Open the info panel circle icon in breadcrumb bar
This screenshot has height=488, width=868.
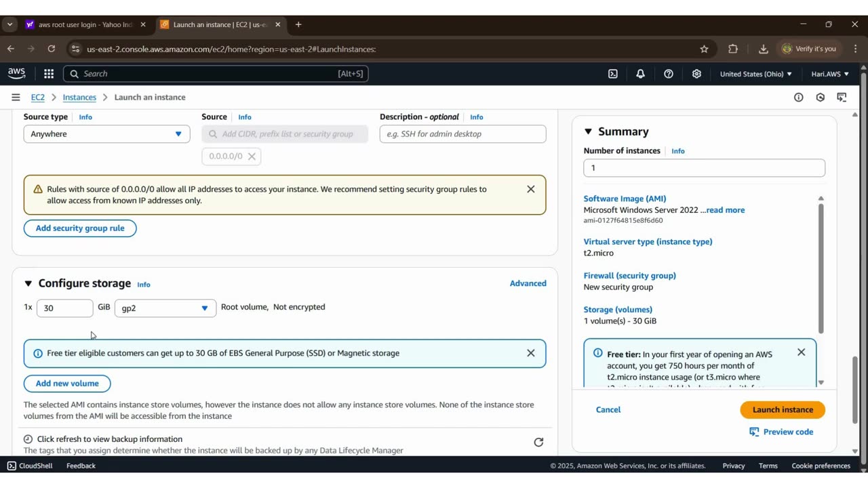799,98
